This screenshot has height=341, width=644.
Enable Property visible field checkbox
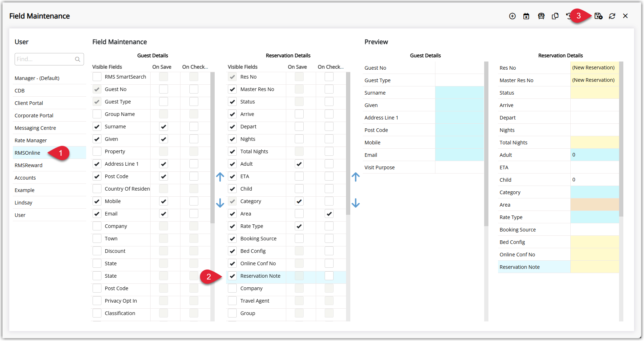point(97,151)
